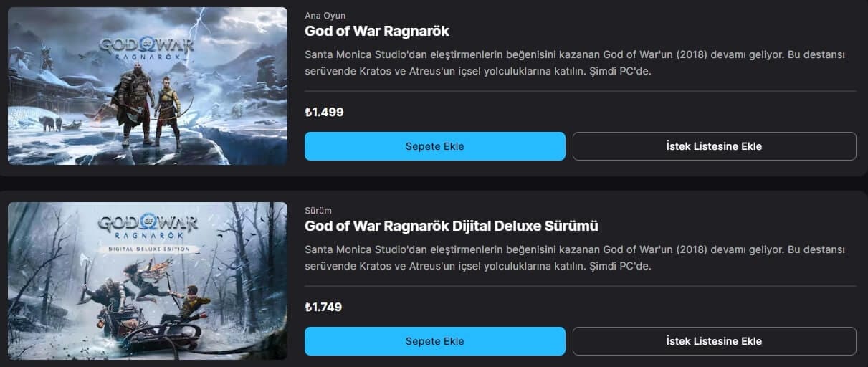Viewport: 868px width, 367px height.
Task: Click the base game description text
Action: pos(574,63)
